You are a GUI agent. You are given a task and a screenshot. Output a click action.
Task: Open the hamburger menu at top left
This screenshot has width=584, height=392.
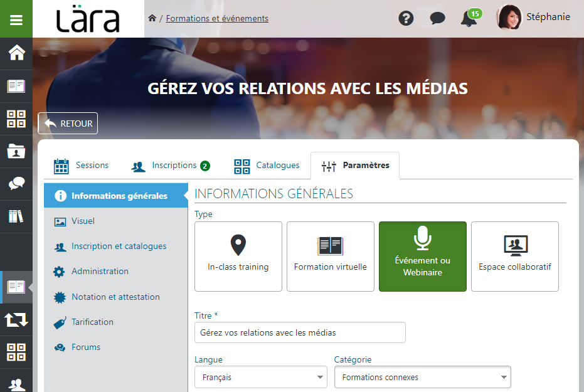(16, 19)
